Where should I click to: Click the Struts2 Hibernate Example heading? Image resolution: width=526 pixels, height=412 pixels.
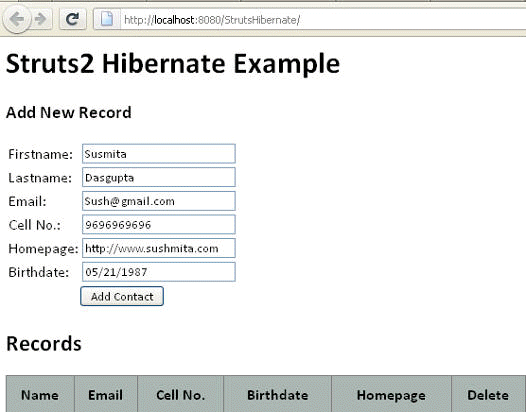tap(173, 64)
